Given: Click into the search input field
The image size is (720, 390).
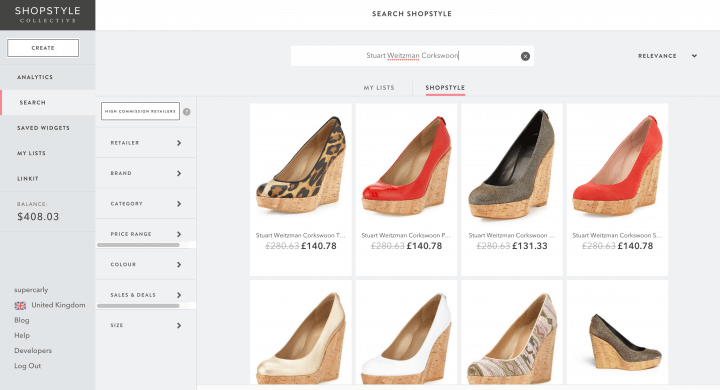Looking at the screenshot, I should coord(412,56).
